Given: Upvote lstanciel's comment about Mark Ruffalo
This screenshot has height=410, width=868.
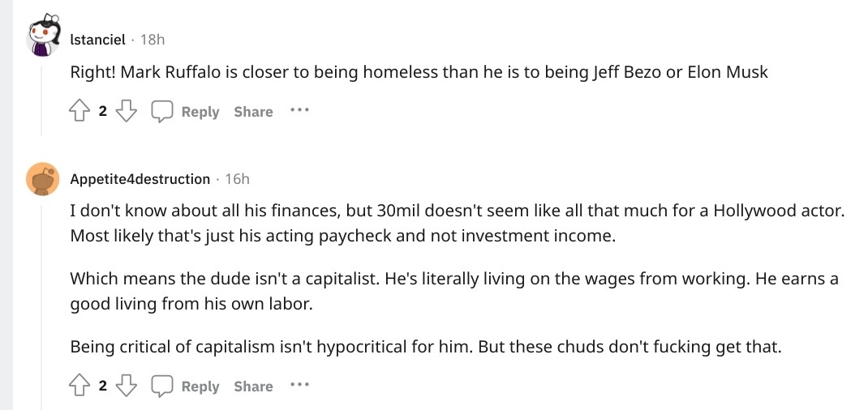Looking at the screenshot, I should click(80, 112).
